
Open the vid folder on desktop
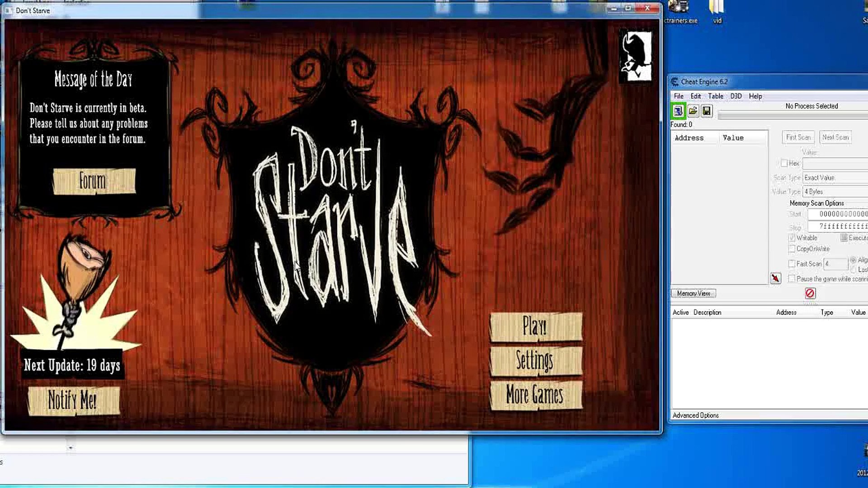coord(717,12)
